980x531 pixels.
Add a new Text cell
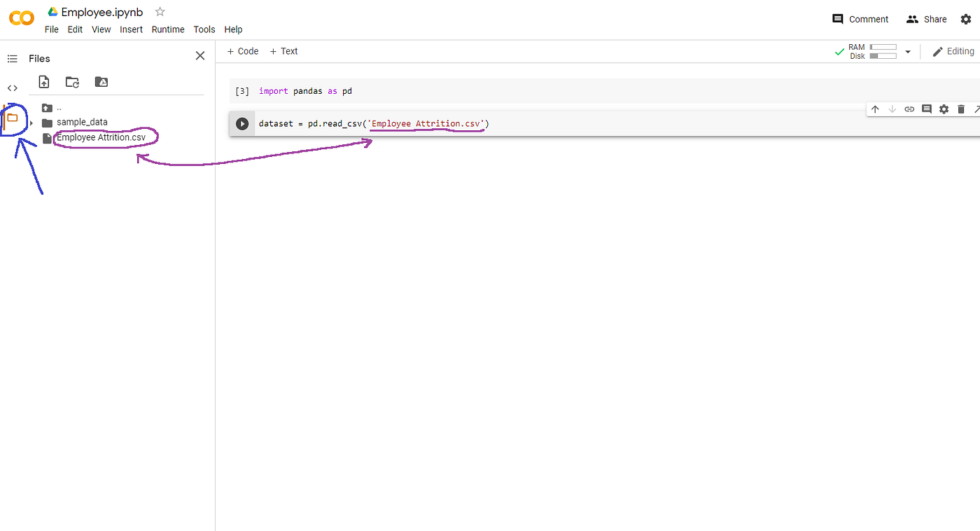pos(283,50)
